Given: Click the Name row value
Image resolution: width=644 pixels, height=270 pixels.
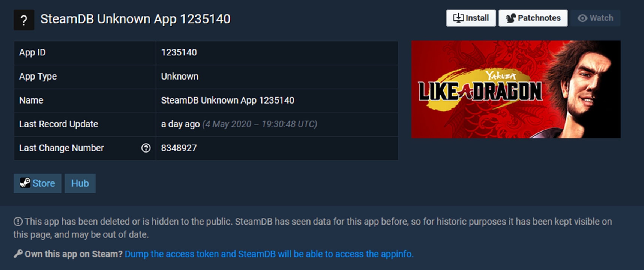Looking at the screenshot, I should tap(228, 100).
